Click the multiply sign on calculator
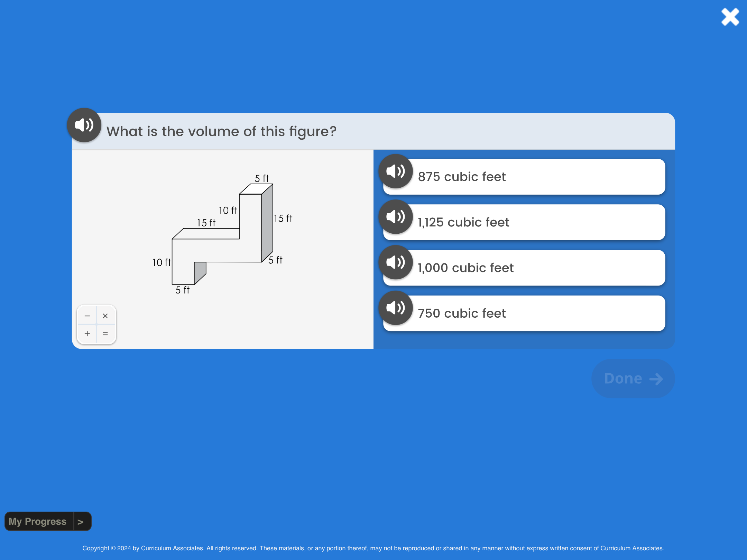The image size is (747, 560). pos(105,316)
